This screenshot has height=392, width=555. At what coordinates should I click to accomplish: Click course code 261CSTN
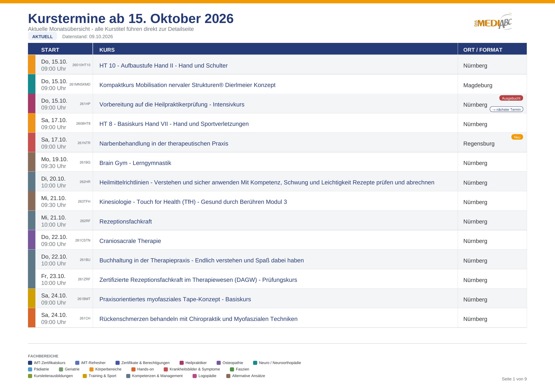[83, 240]
